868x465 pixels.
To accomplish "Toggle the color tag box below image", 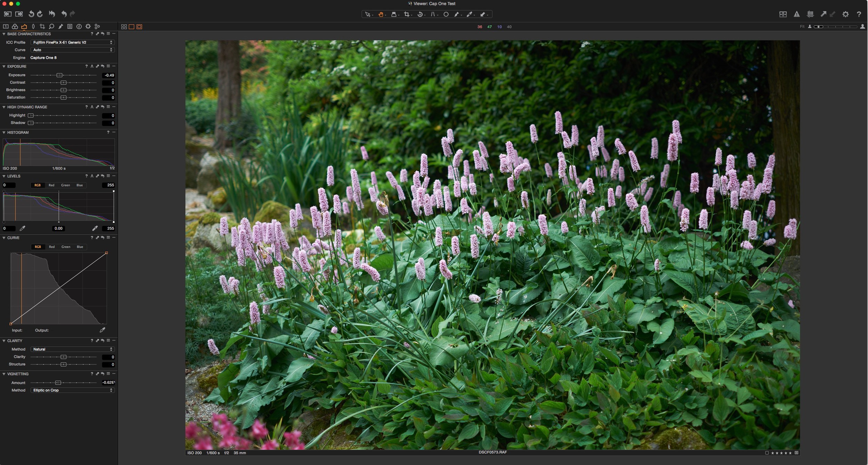I will tap(767, 453).
